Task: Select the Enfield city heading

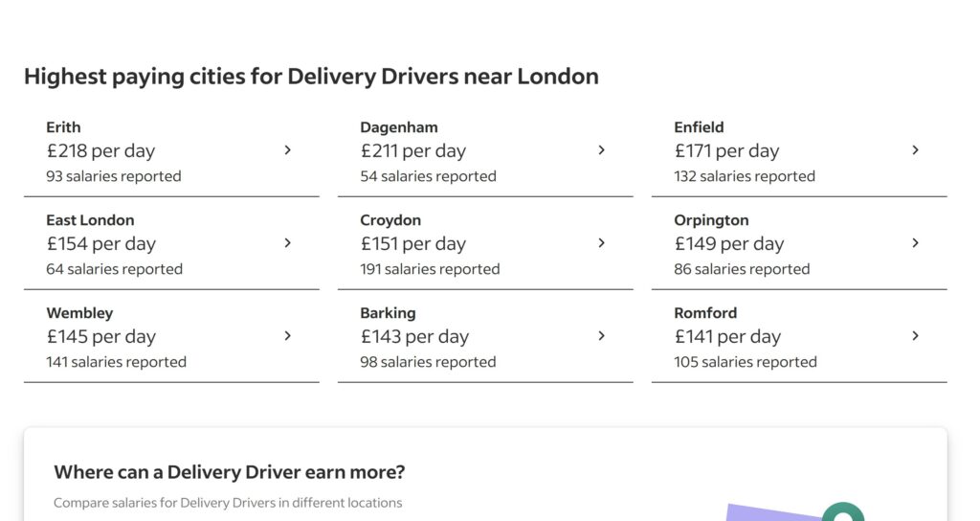Action: tap(699, 127)
